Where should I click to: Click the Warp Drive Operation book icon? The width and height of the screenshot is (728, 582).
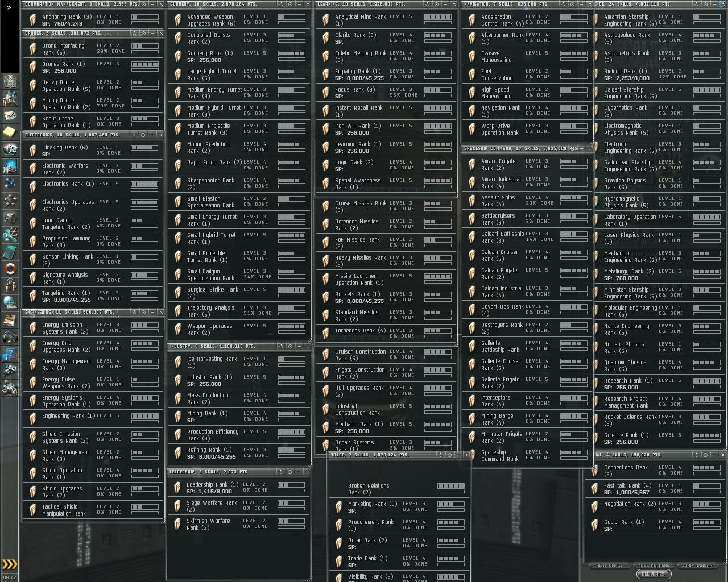[x=472, y=130]
